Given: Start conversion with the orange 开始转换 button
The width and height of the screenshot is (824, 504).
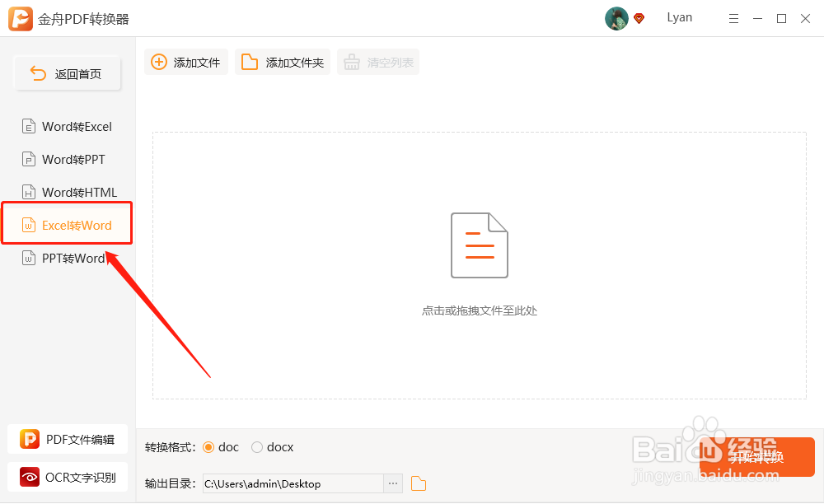Looking at the screenshot, I should click(x=756, y=455).
